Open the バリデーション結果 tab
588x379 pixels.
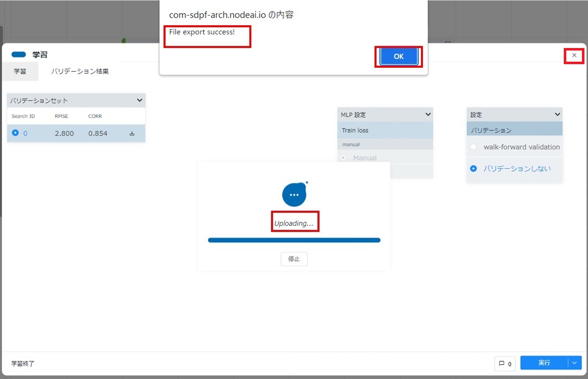[x=80, y=71]
